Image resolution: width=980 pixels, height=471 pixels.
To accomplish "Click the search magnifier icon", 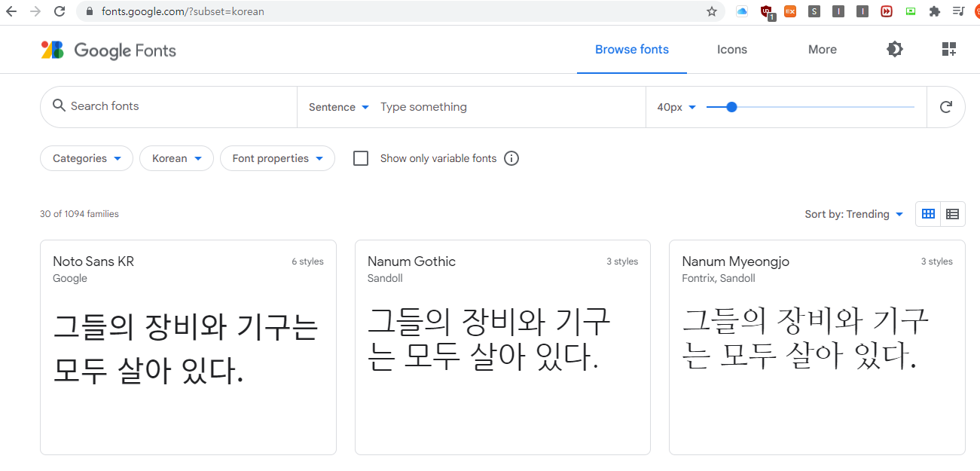I will (59, 106).
